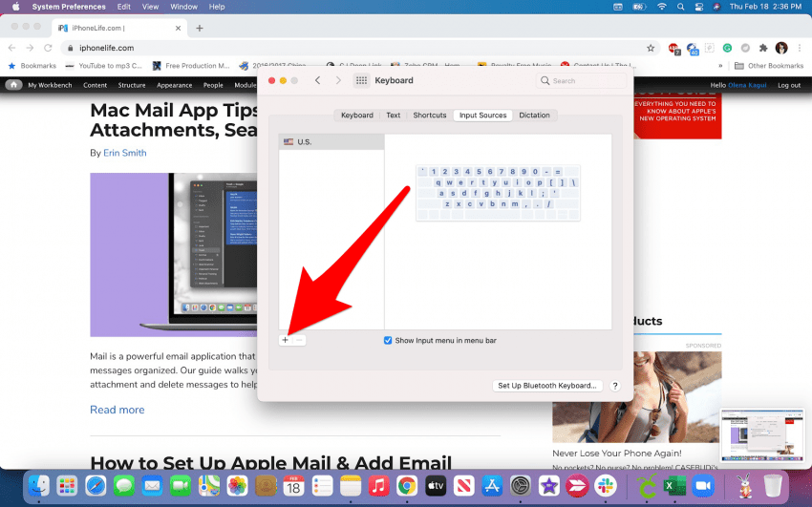Bookmark page with the star icon in Chrome
The width and height of the screenshot is (812, 507).
(651, 48)
